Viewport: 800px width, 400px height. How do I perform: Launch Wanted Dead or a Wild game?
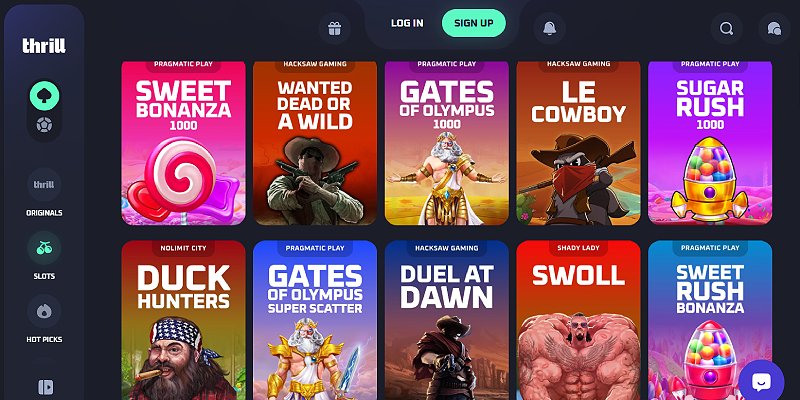315,143
